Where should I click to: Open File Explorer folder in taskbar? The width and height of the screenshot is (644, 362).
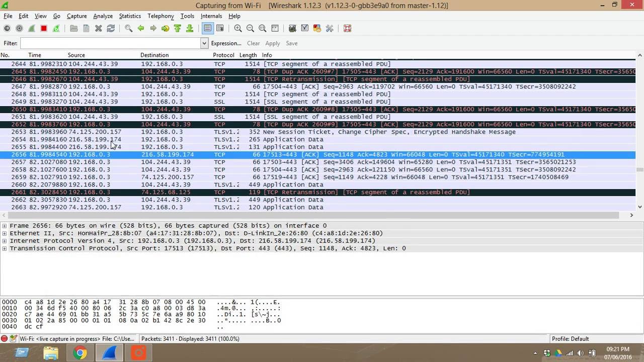(50, 353)
